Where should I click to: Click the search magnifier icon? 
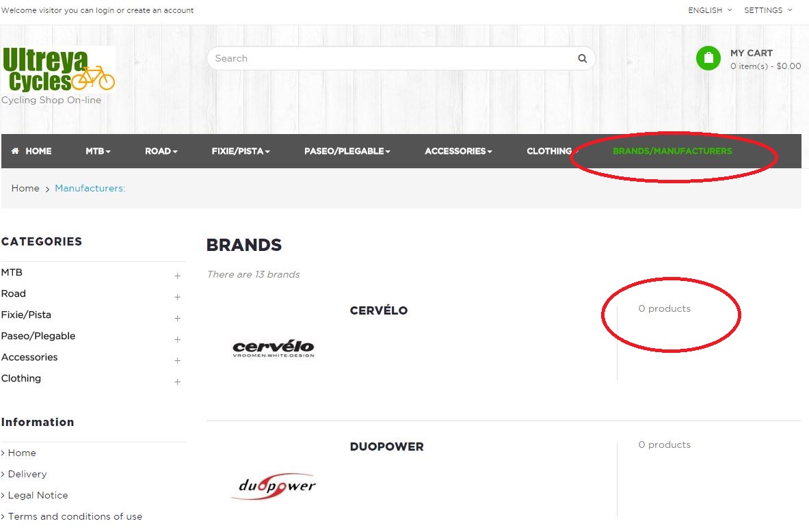click(582, 58)
